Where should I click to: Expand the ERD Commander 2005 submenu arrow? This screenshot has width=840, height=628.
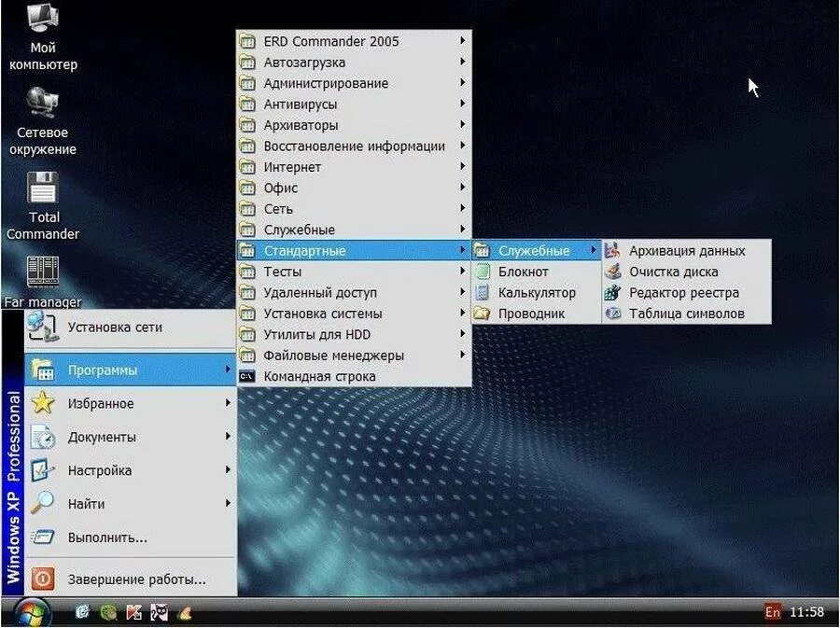(x=462, y=40)
